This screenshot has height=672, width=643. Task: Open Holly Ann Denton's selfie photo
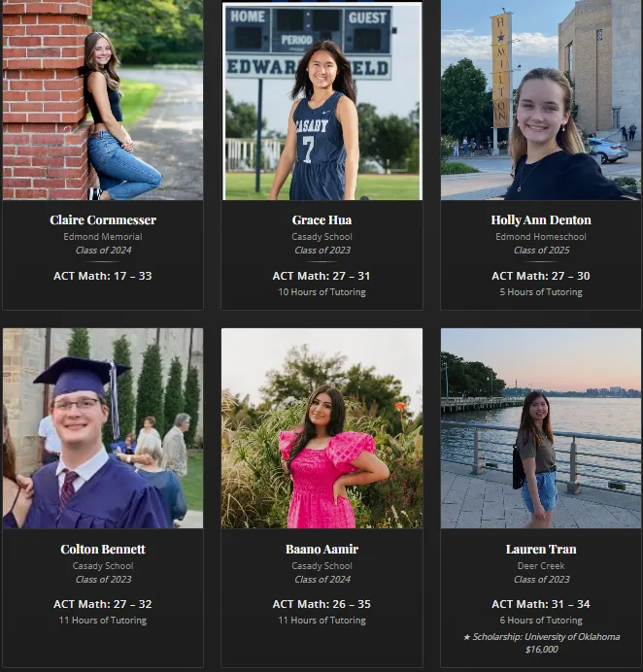(541, 100)
